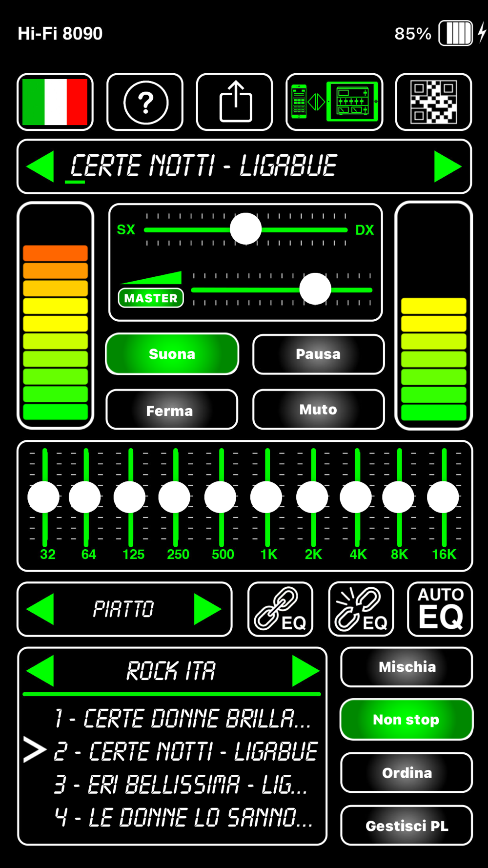Click the SX/DX balance slider knob
488x868 pixels.
[x=245, y=229]
